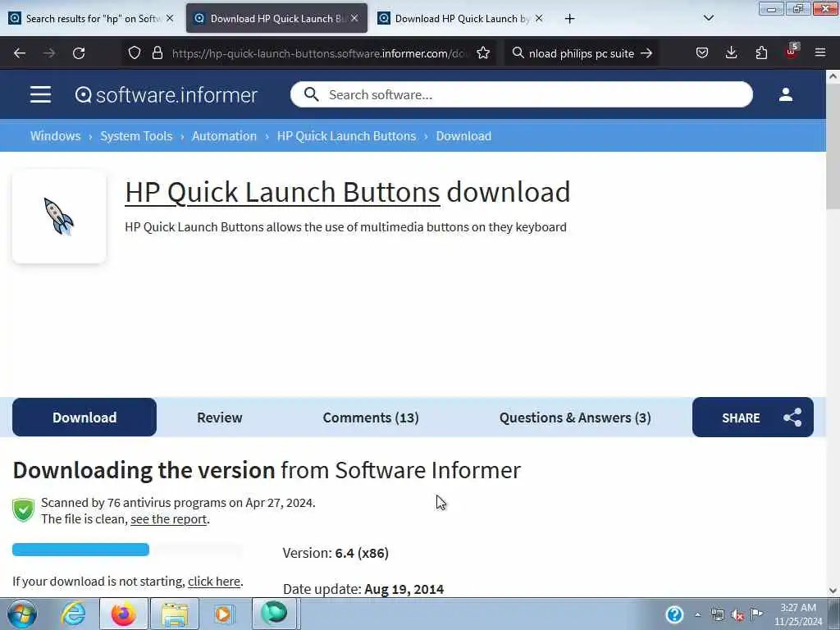Click the forward navigation arrow
This screenshot has width=840, height=630.
click(49, 53)
